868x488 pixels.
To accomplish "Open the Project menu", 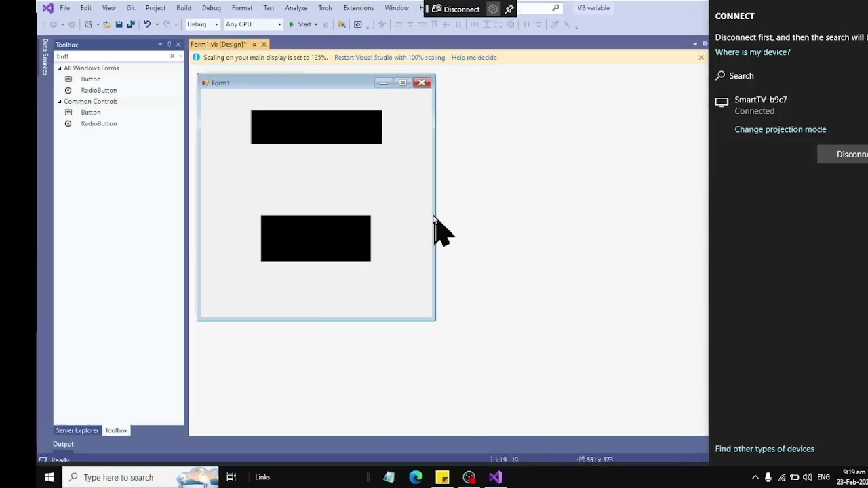I will click(155, 8).
